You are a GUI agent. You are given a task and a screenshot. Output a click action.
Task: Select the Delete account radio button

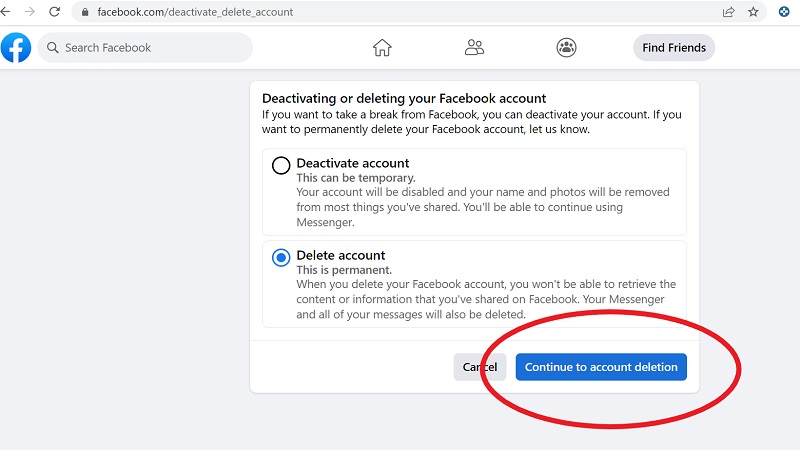pos(281,258)
